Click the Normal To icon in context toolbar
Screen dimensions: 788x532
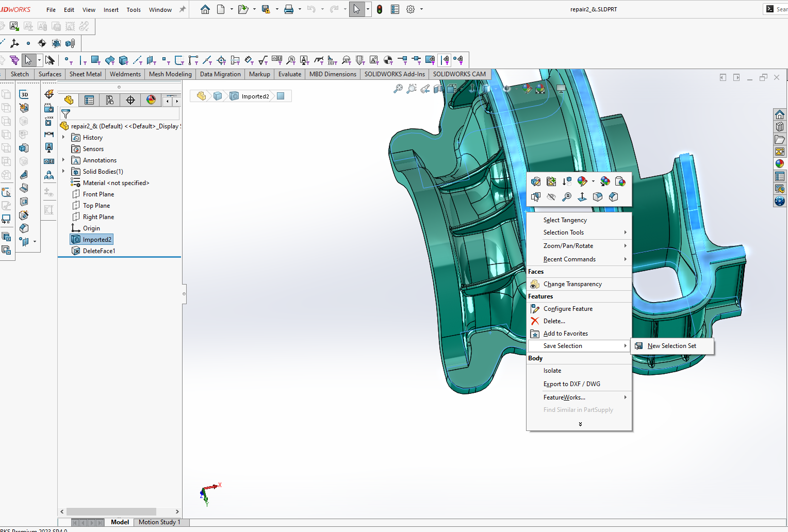click(582, 197)
